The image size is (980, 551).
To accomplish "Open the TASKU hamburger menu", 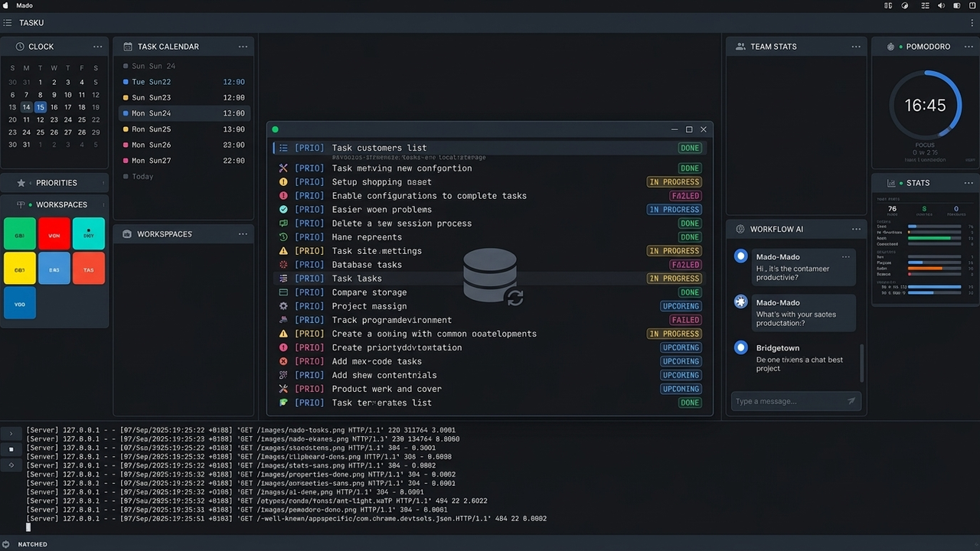I will click(x=8, y=23).
